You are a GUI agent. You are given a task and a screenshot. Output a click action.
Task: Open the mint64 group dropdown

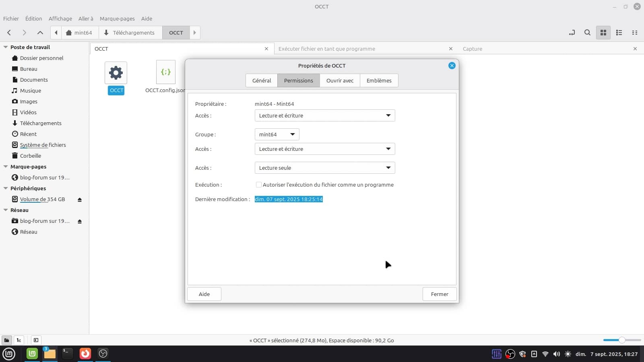(277, 134)
